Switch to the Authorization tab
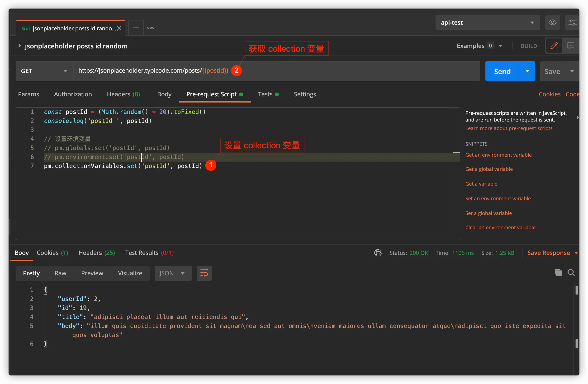Viewport: 588px width, 384px height. (73, 94)
